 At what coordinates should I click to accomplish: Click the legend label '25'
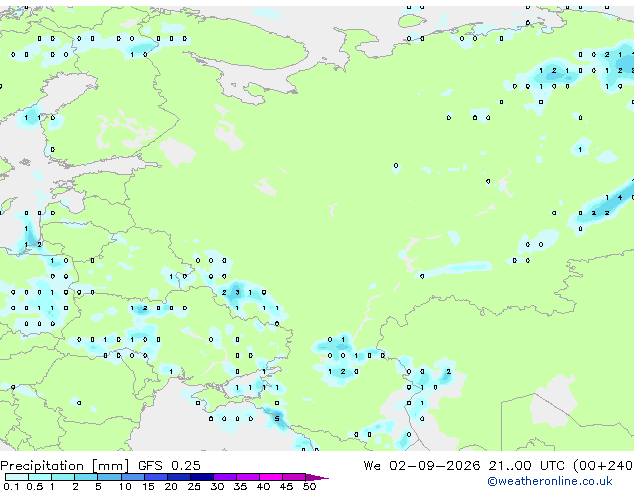coord(194,486)
